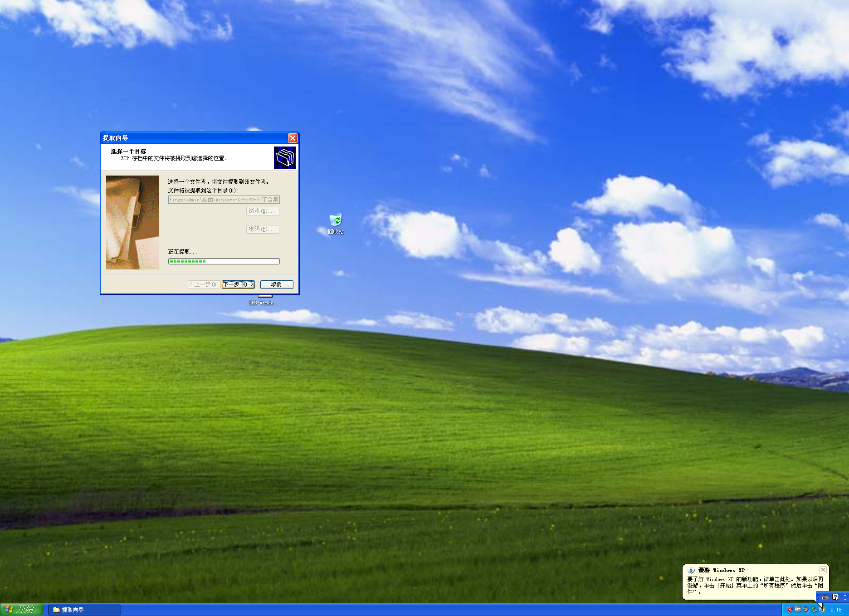Viewport: 849px width, 616px height.
Task: Click the wizard side illustration image
Action: coord(132,222)
